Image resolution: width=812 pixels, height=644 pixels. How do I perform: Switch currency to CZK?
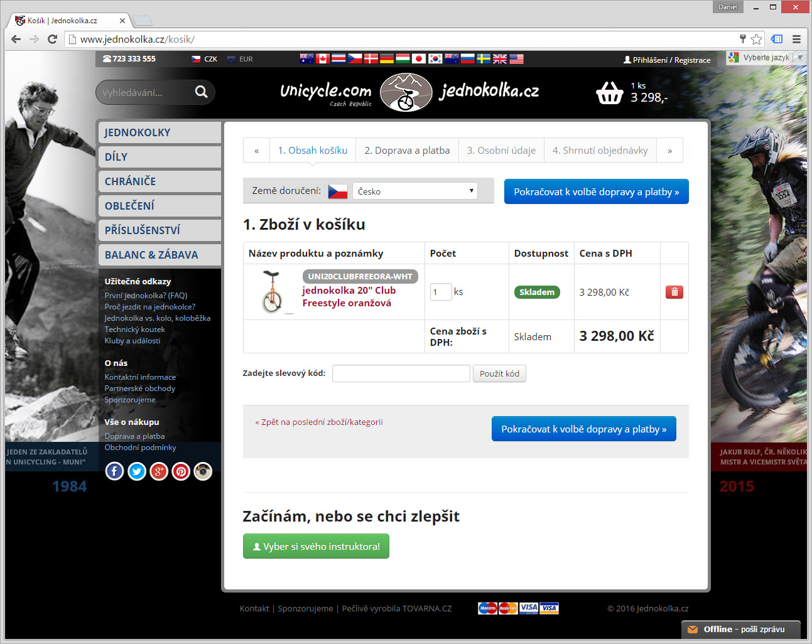205,59
